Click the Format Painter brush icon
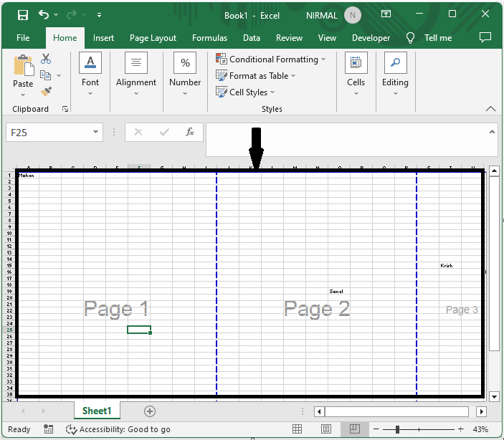504x440 pixels. [x=46, y=92]
